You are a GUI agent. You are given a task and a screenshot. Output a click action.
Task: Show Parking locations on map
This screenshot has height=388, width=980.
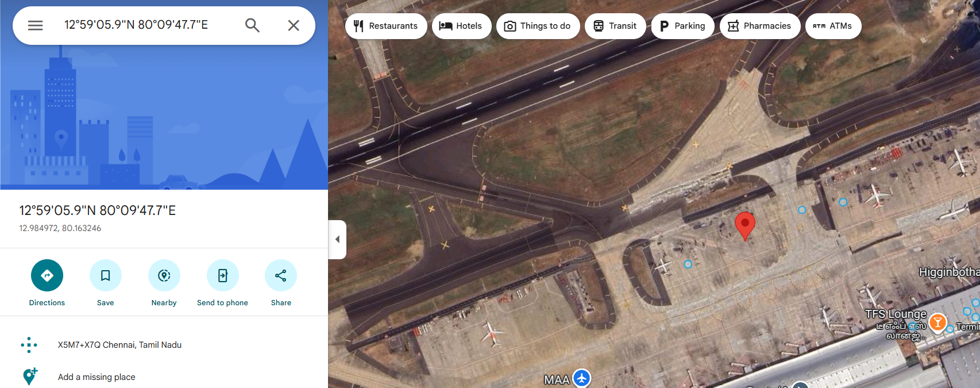pos(682,26)
